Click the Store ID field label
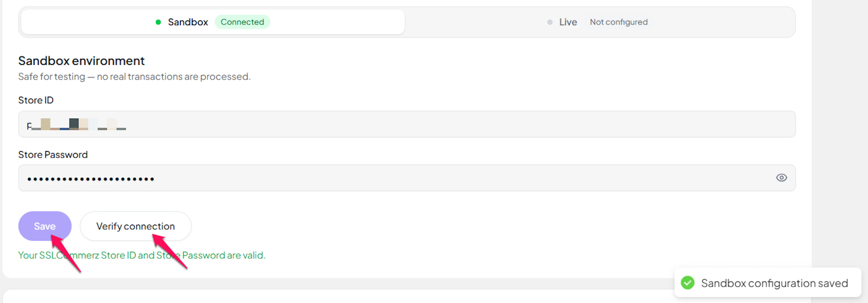This screenshot has height=303, width=868. [x=36, y=100]
